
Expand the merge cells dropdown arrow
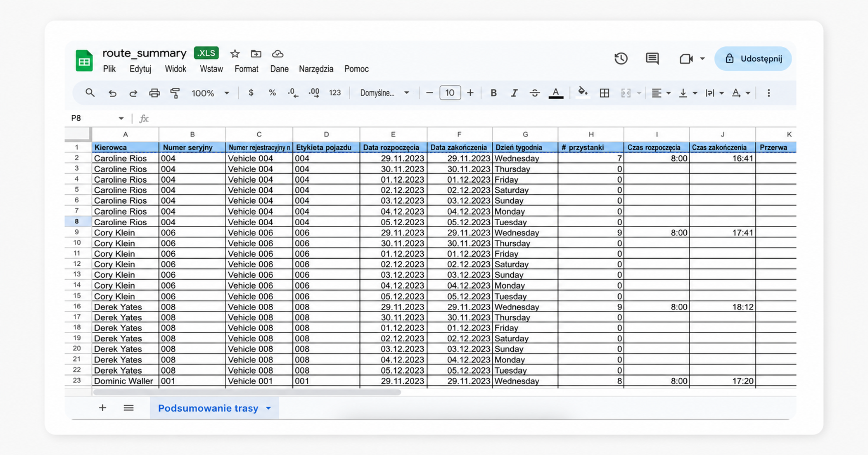click(639, 93)
